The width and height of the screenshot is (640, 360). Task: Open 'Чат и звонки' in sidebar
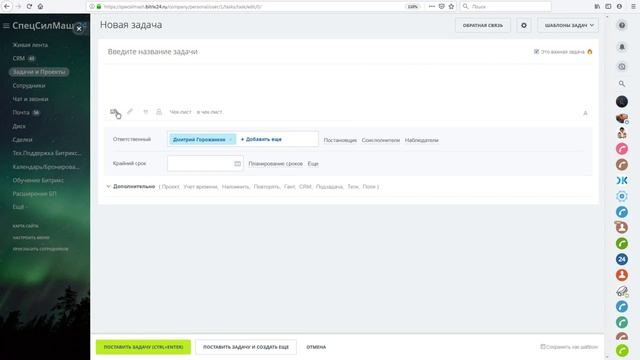[30, 99]
